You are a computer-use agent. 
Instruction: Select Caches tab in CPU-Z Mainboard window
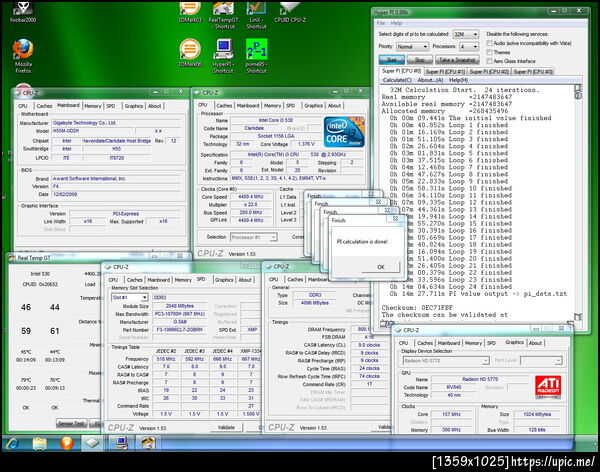click(x=44, y=106)
